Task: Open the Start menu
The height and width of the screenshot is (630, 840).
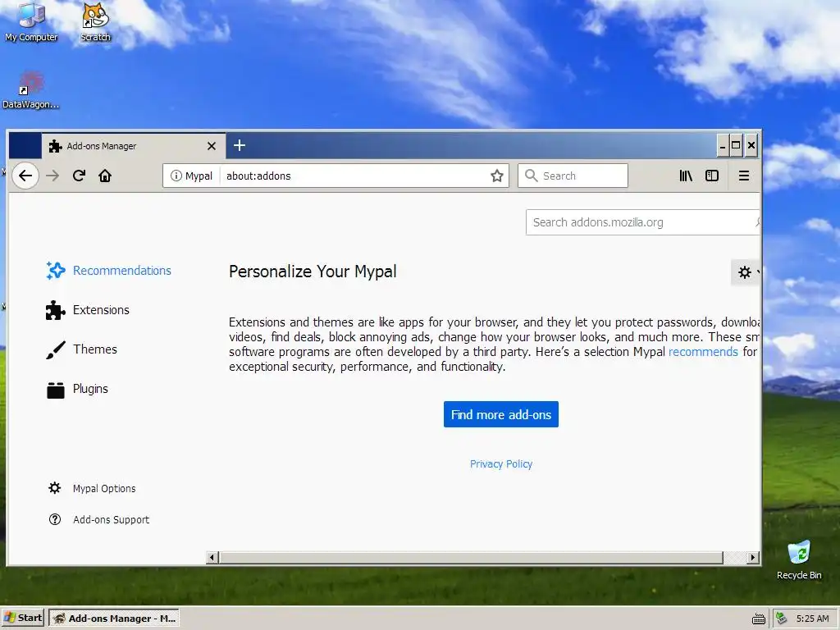Action: (22, 619)
